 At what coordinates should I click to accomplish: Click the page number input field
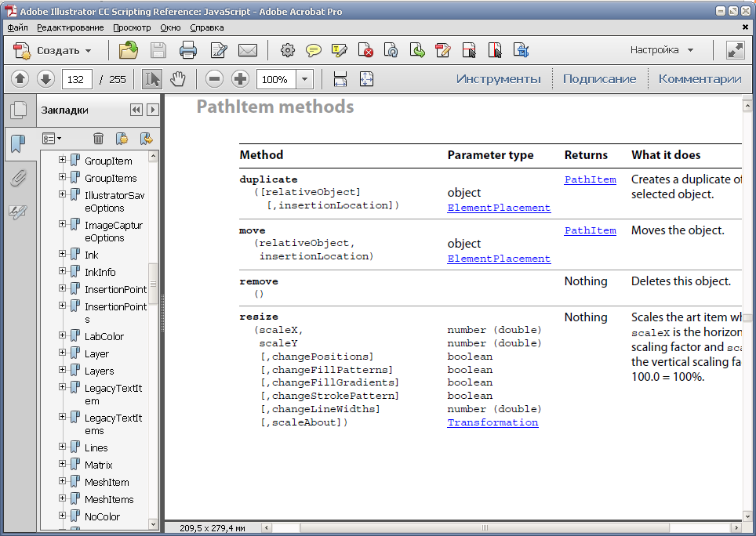coord(77,79)
